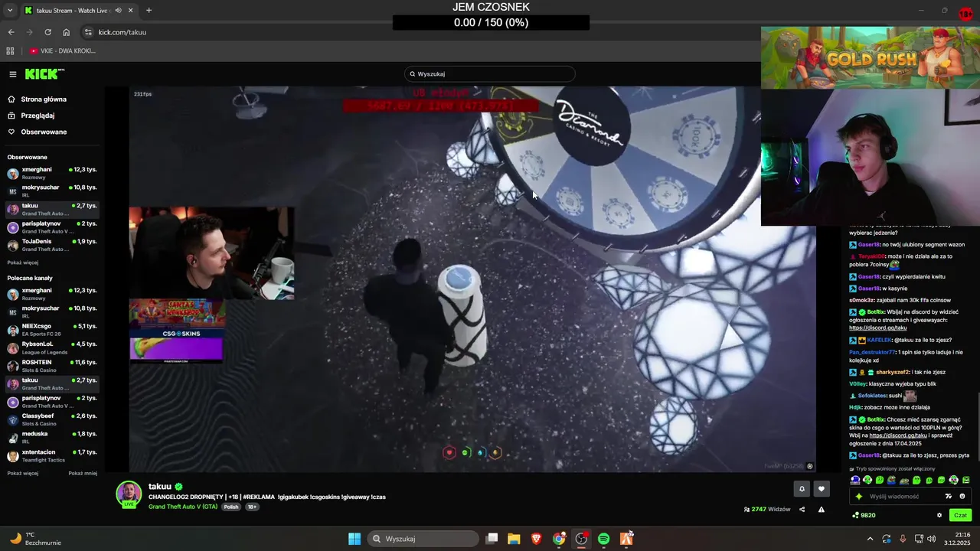The height and width of the screenshot is (551, 980).
Task: Open RybsonLoL recommended channel
Action: 52,347
